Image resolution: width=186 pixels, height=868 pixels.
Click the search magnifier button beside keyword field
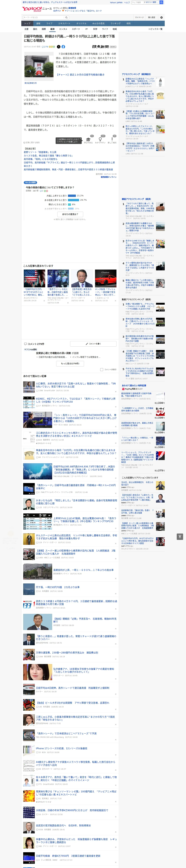(x=66, y=18)
